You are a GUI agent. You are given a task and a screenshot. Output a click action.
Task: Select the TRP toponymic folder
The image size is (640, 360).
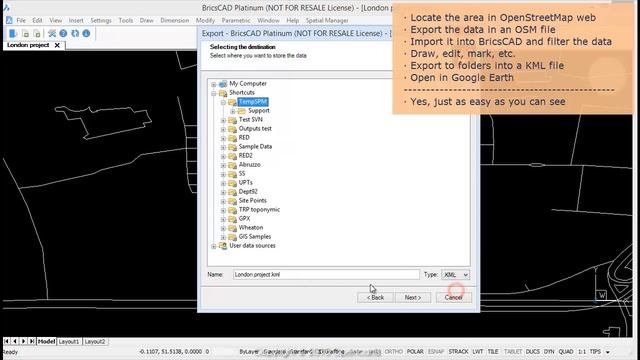(259, 209)
